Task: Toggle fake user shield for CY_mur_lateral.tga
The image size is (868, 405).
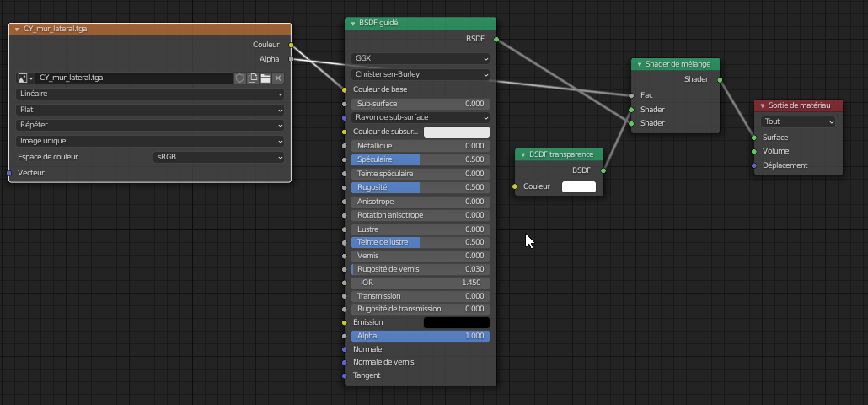Action: tap(240, 78)
